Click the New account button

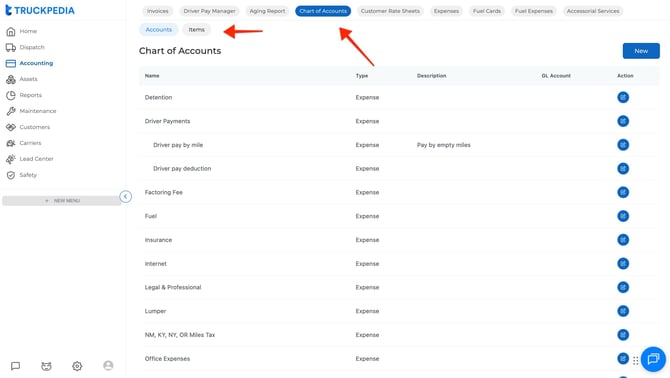(x=641, y=51)
